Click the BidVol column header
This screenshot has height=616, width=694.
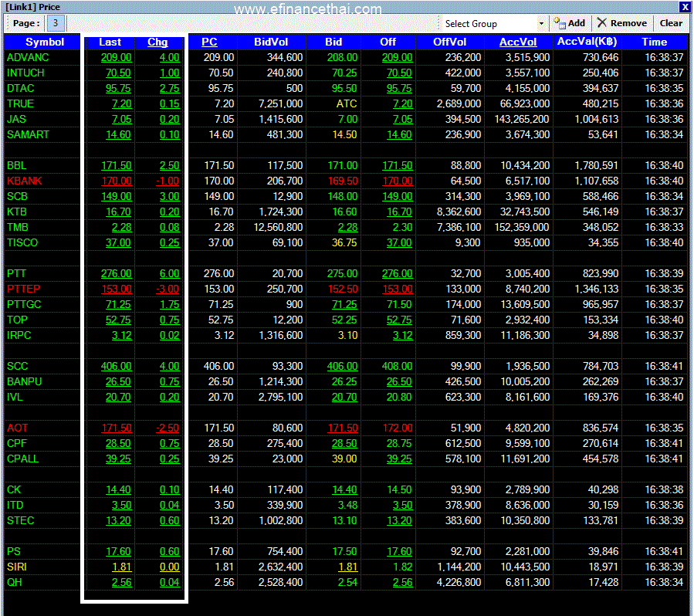coord(271,42)
